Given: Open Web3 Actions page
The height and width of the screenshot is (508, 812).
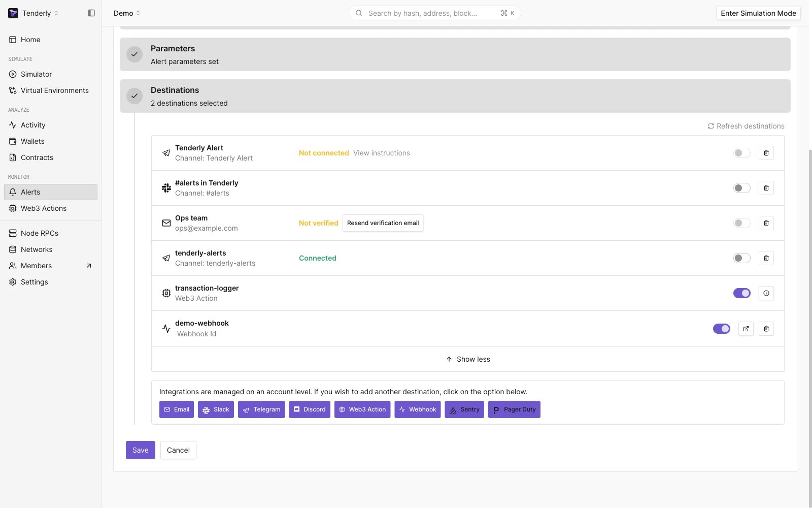Looking at the screenshot, I should click(x=51, y=208).
